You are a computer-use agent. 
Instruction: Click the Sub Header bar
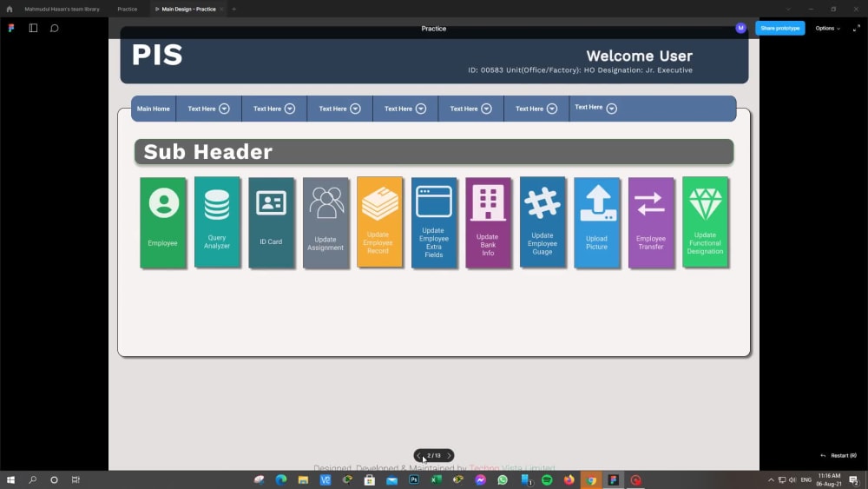434,152
